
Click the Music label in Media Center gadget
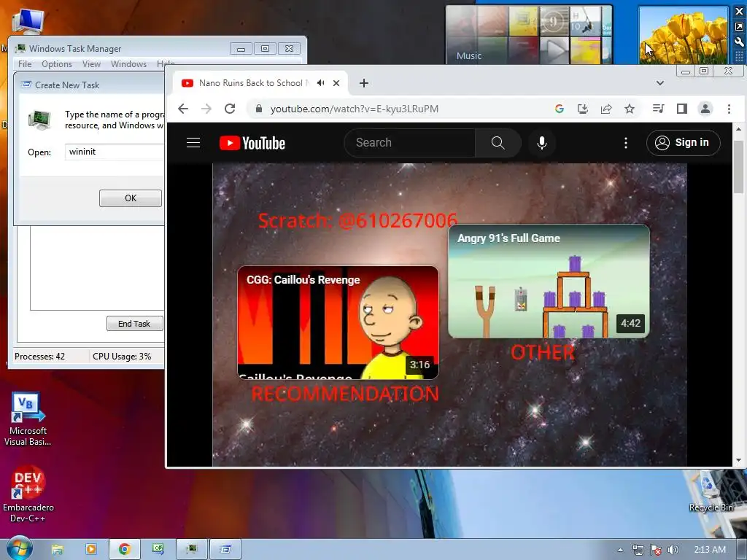469,55
